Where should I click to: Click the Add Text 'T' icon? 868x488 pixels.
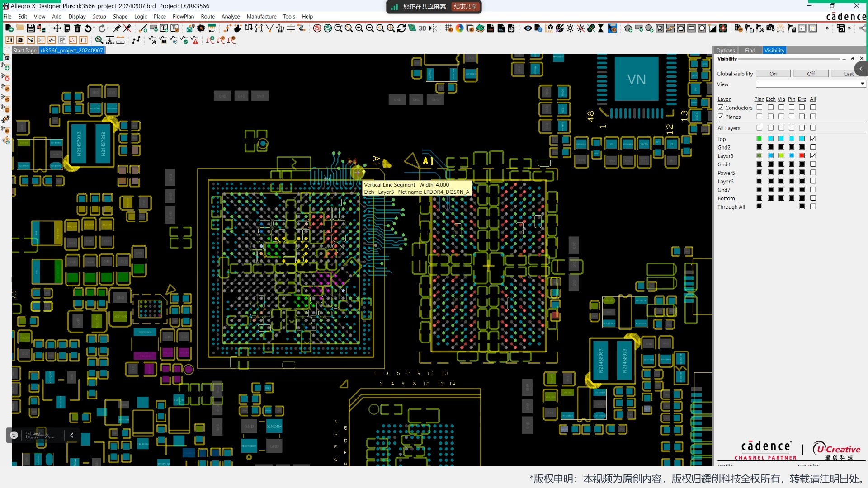(164, 28)
